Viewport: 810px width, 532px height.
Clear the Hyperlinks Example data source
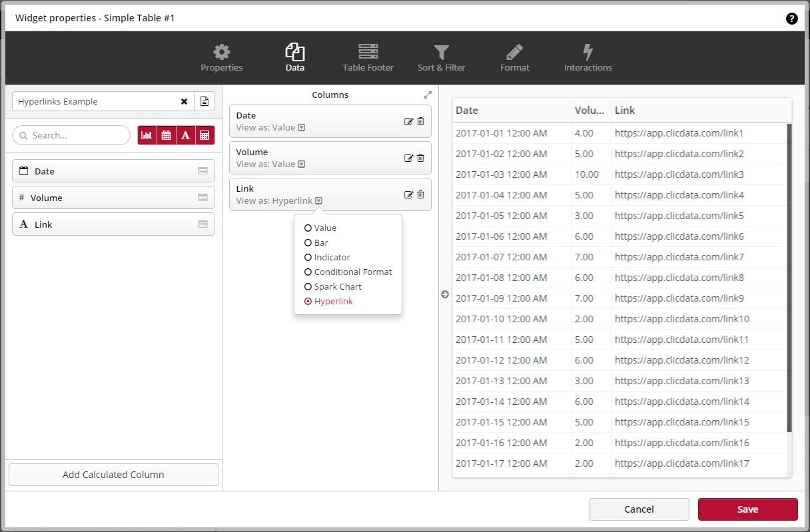pos(184,102)
